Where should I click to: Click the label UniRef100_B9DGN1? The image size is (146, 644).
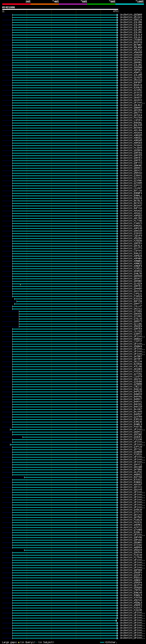(131, 123)
